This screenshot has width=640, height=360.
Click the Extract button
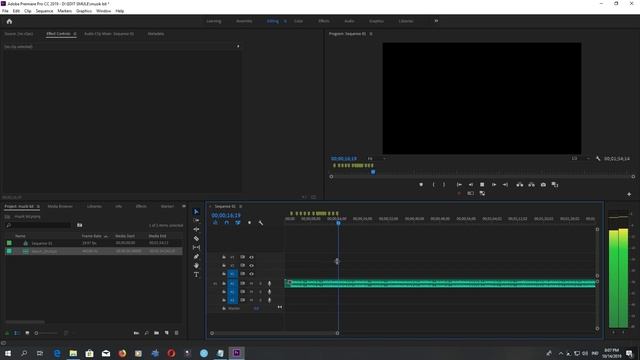tap(531, 184)
